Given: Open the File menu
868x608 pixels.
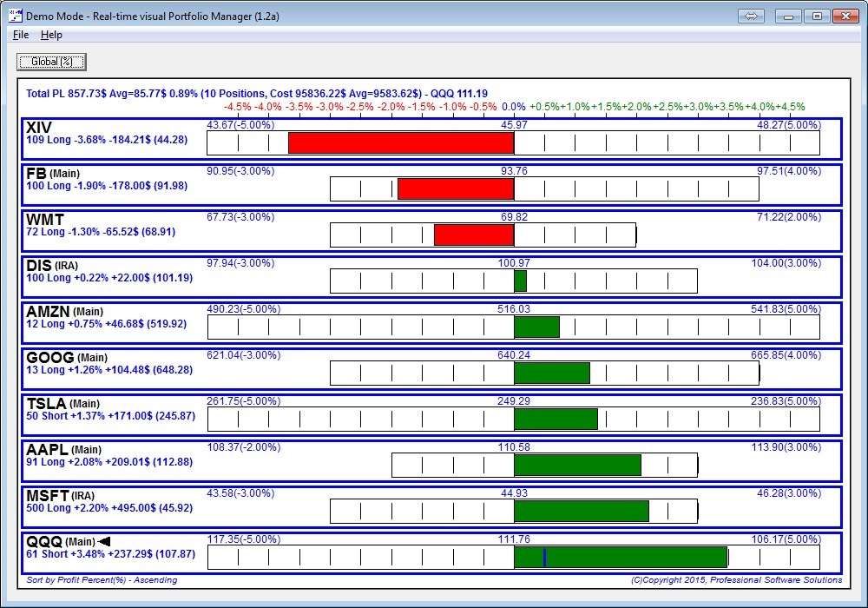Looking at the screenshot, I should (21, 35).
